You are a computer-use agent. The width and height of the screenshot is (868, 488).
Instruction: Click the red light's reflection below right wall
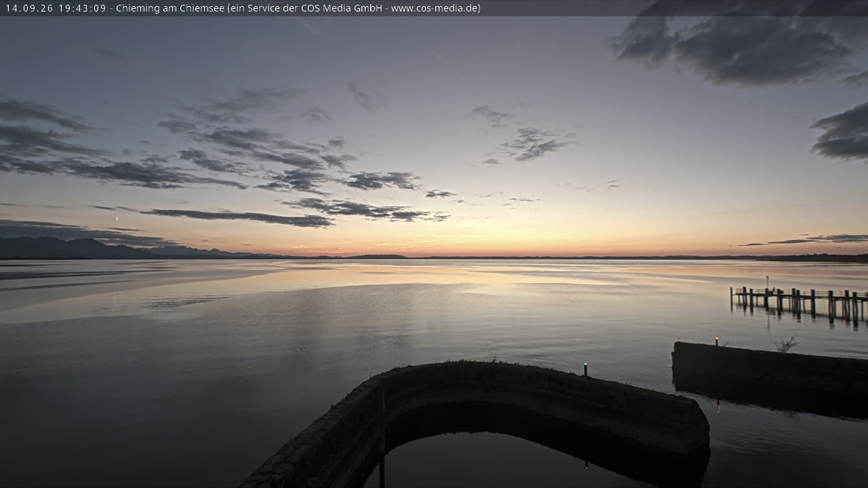click(x=718, y=405)
